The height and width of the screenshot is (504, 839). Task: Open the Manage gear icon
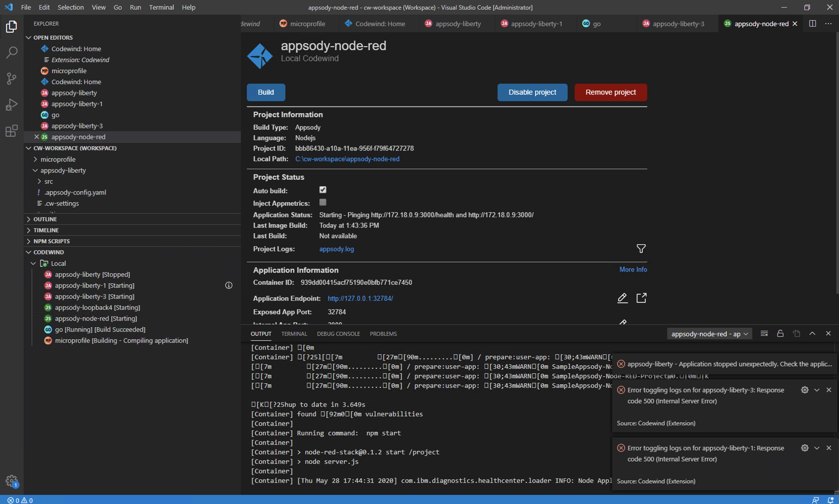(12, 480)
